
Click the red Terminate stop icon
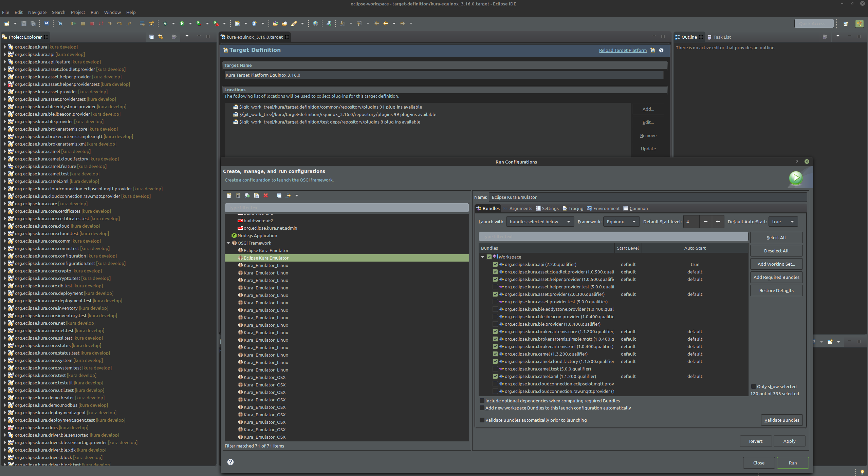pyautogui.click(x=92, y=23)
